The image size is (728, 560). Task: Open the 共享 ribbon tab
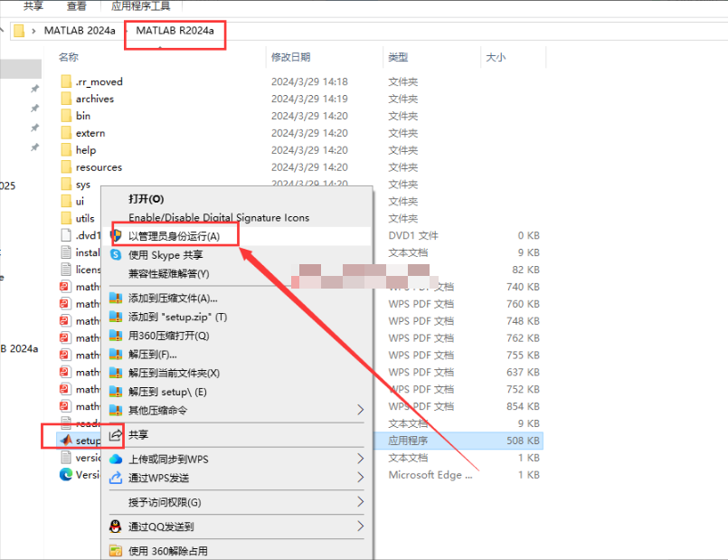point(33,6)
